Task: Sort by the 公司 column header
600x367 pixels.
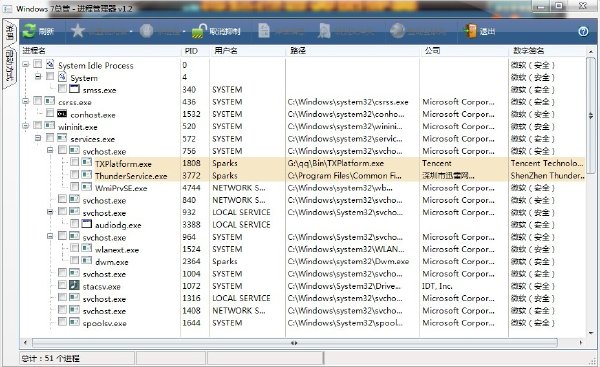Action: tap(464, 51)
